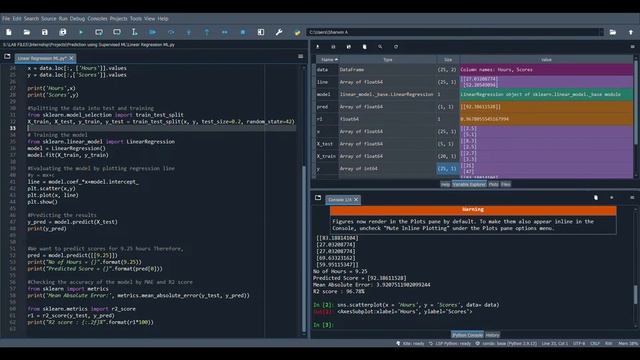Screen dimensions: 640x360
Task: Open the Search menu
Action: pyautogui.click(x=31, y=19)
